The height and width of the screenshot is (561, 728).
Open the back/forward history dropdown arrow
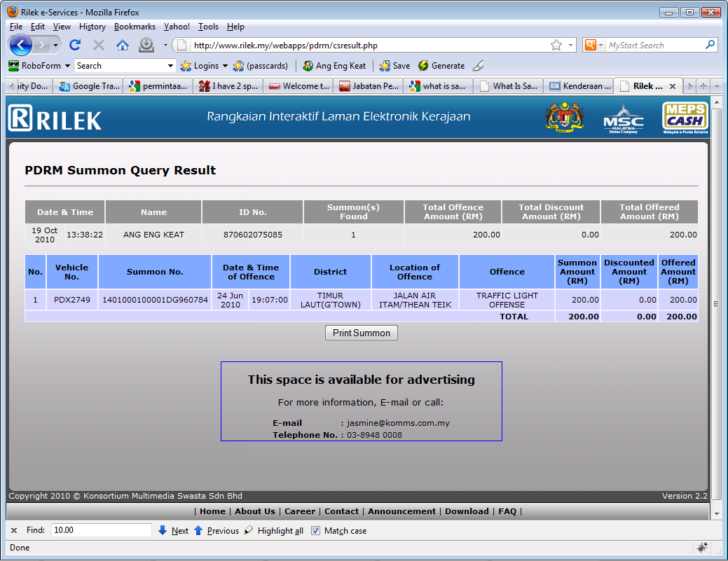(x=55, y=45)
